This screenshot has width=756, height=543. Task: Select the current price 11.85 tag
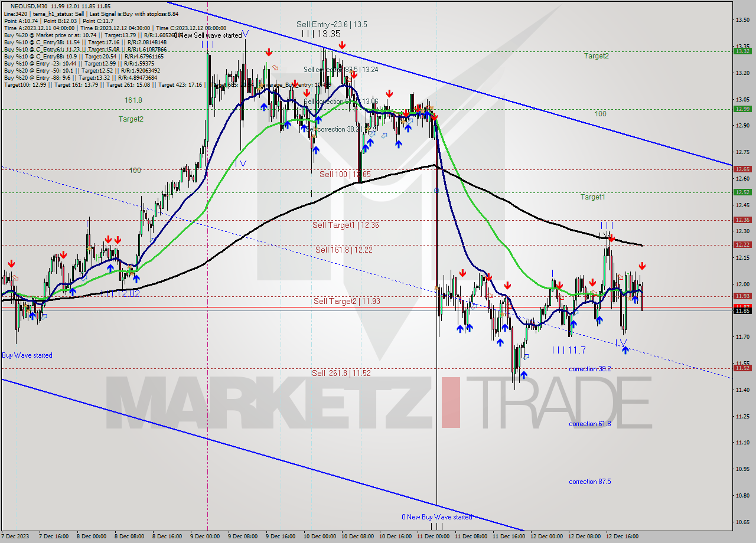[x=742, y=310]
